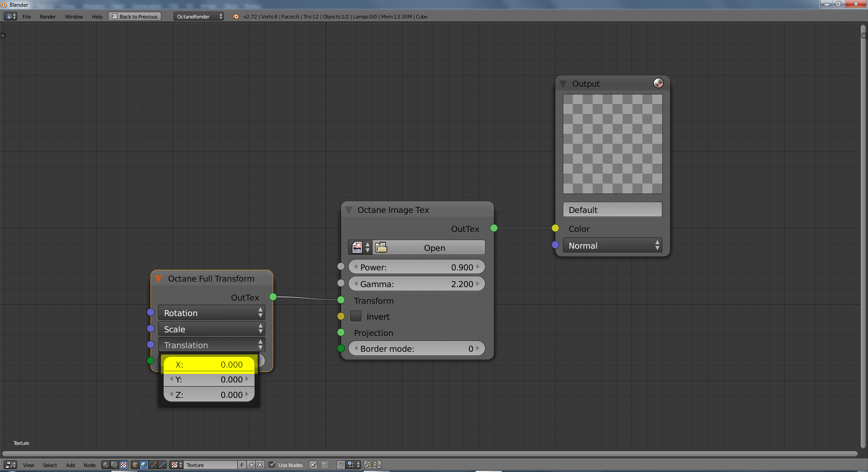The height and width of the screenshot is (472, 868).
Task: Click Octane Full Transform OutTex socket
Action: [x=273, y=297]
